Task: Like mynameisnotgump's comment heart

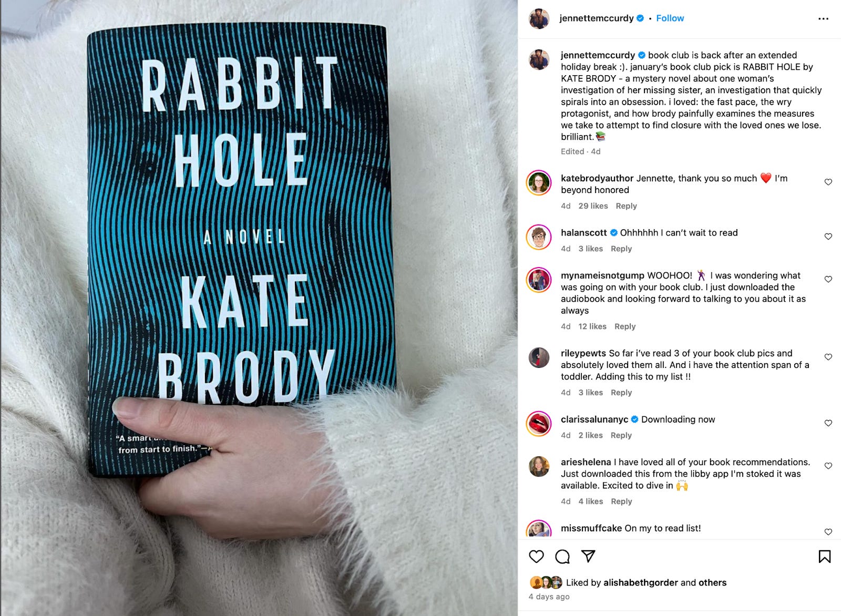Action: [x=828, y=279]
